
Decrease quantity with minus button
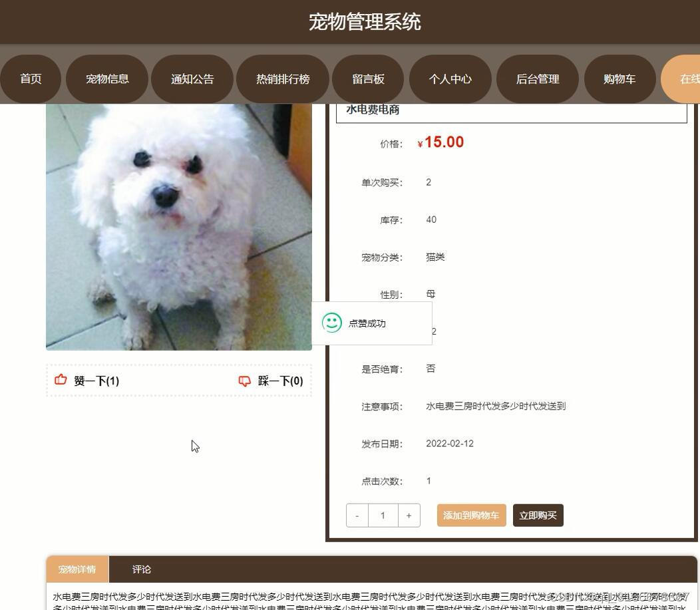357,516
